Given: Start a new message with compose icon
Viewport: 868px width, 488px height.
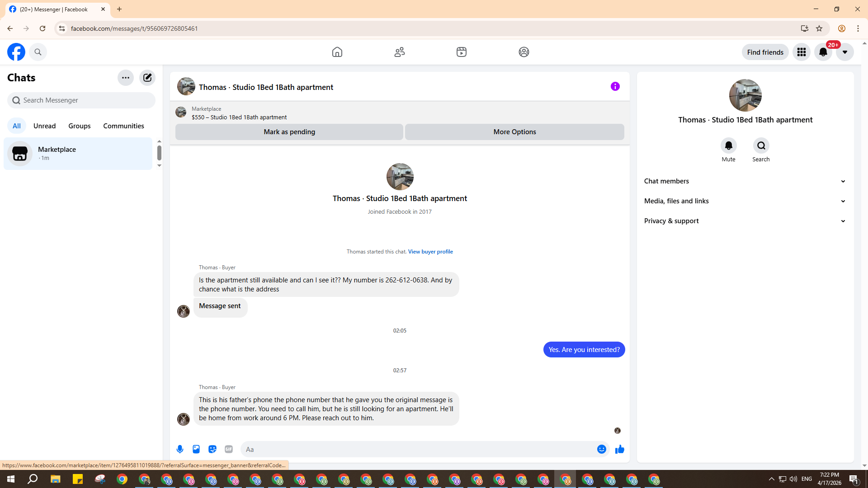Looking at the screenshot, I should click(147, 78).
